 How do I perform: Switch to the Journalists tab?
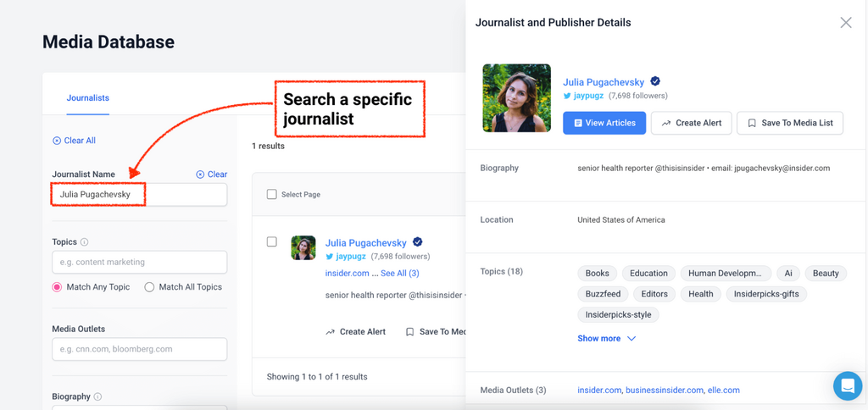(88, 98)
